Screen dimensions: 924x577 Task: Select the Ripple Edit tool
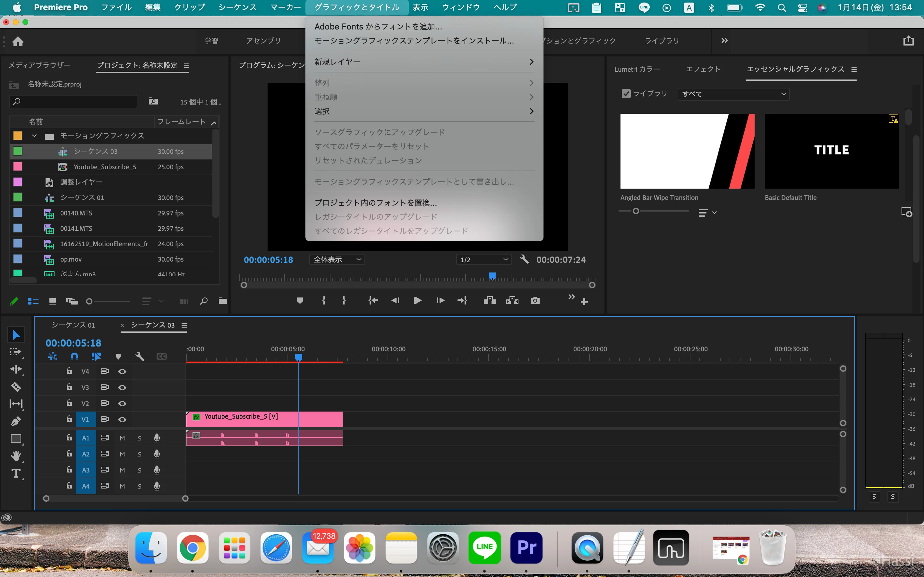(x=16, y=369)
